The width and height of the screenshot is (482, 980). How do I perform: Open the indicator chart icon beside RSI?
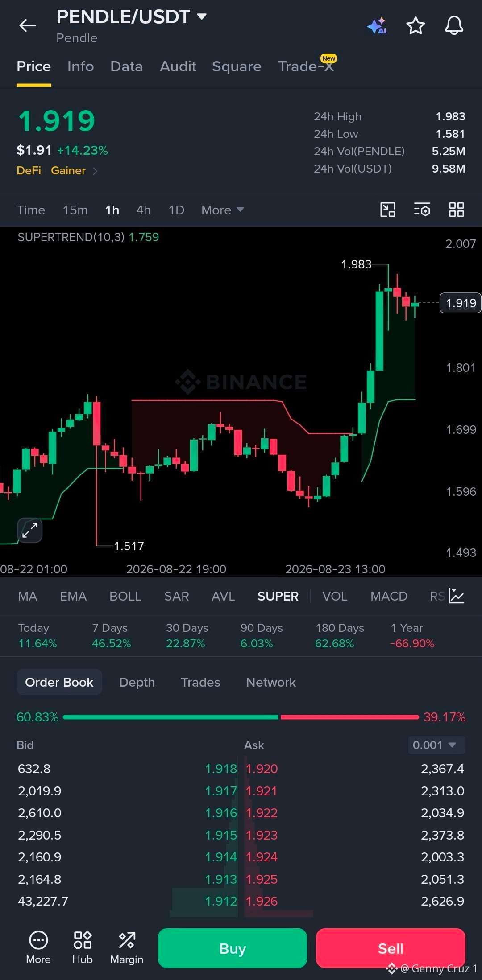(x=456, y=596)
